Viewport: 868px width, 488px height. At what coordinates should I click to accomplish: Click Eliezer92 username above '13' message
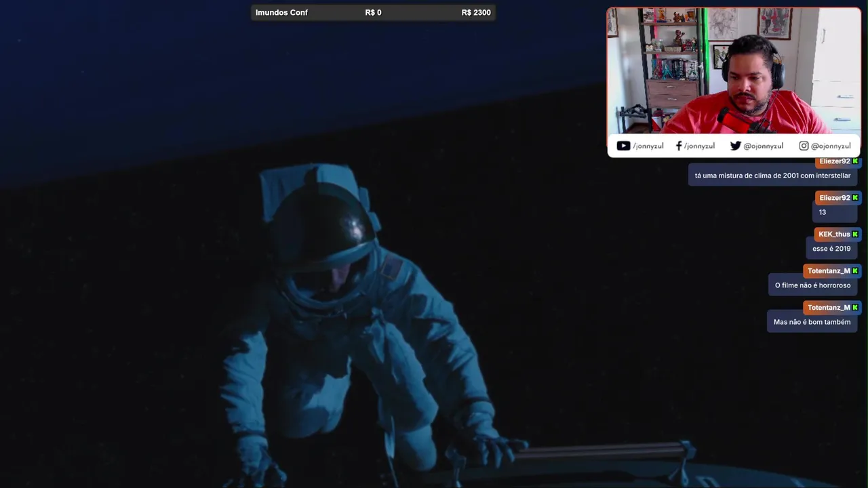[834, 198]
